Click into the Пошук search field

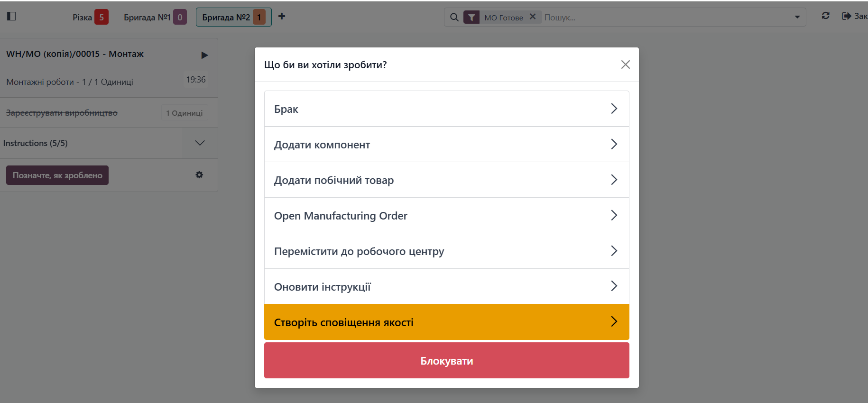[664, 18]
